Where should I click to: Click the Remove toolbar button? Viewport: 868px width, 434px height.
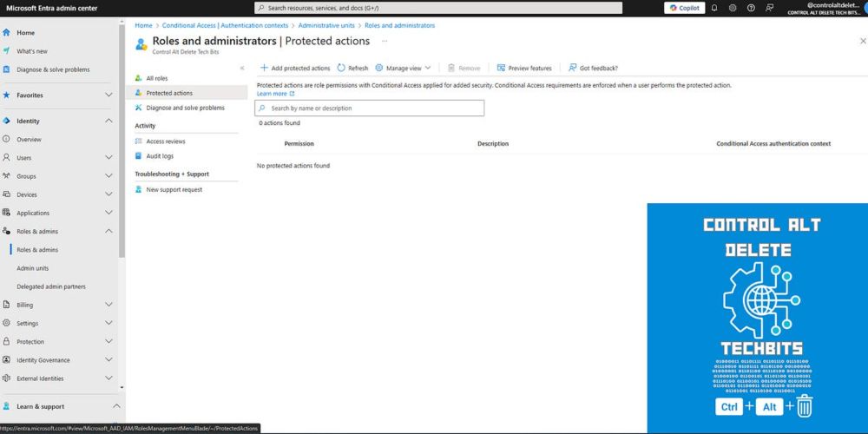[x=464, y=68]
